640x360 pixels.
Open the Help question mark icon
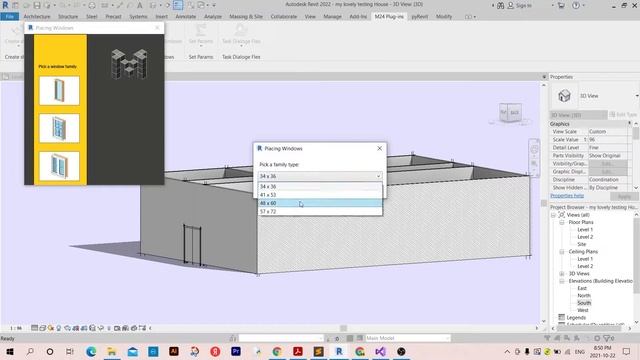[x=576, y=6]
